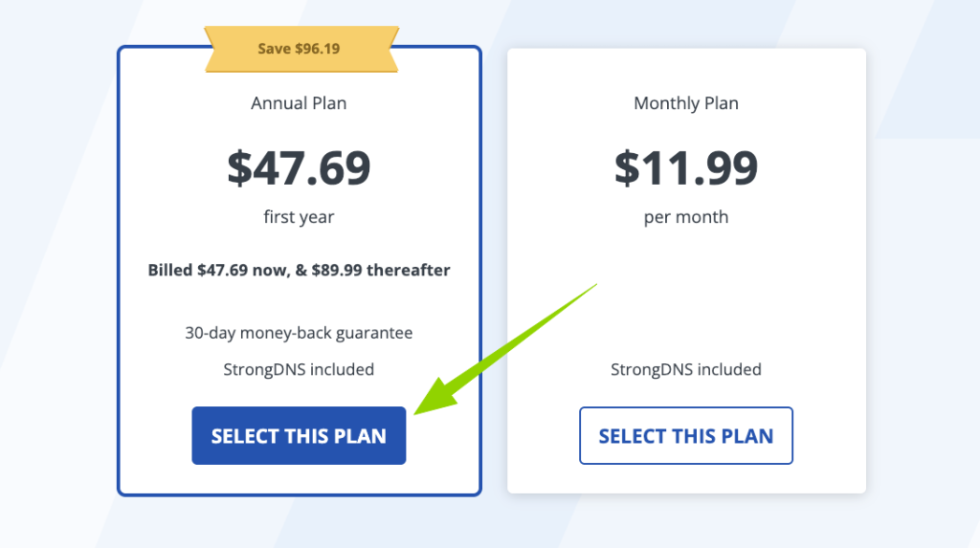
Task: Click page background left of Annual Plan card
Action: (57, 287)
